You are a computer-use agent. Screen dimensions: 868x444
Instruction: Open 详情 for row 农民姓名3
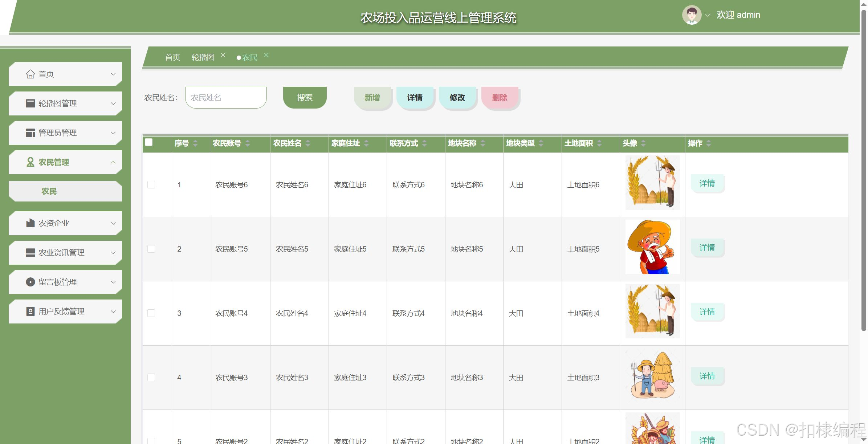click(x=707, y=376)
